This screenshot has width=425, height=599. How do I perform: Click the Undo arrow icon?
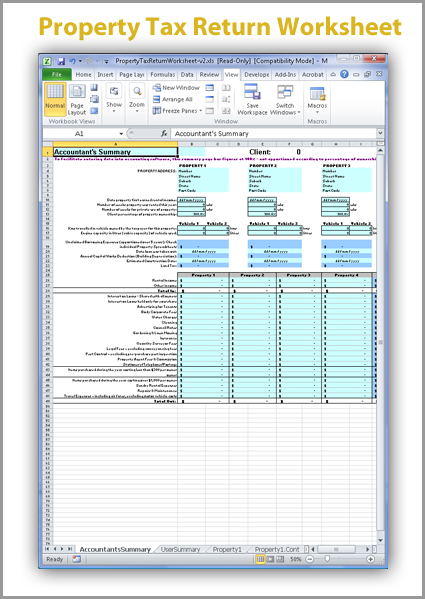tap(72, 61)
